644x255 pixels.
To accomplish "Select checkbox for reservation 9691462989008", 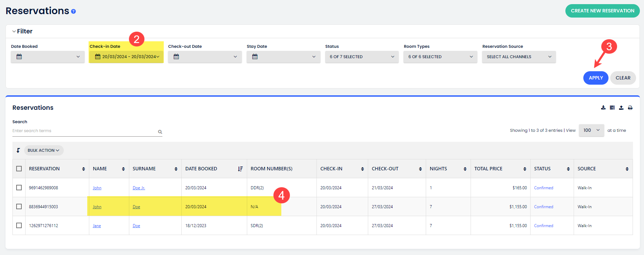I will coord(19,188).
